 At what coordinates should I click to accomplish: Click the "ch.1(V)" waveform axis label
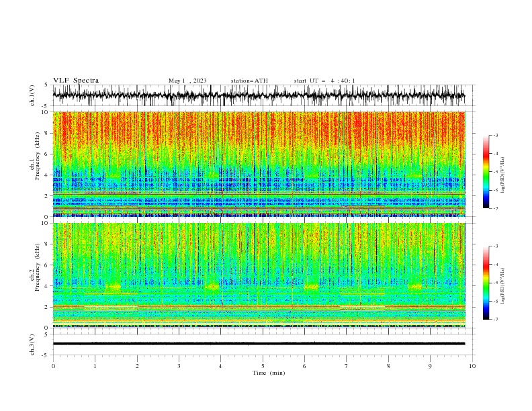pyautogui.click(x=32, y=95)
